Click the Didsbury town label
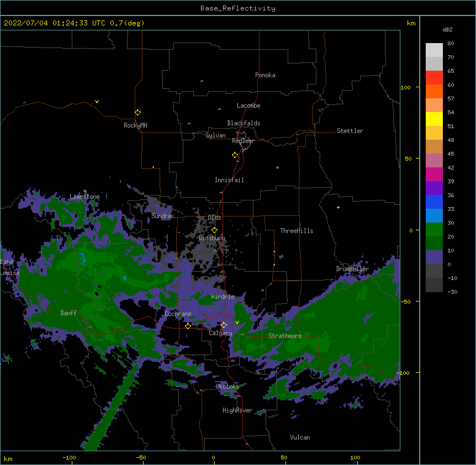This screenshot has height=465, width=476. click(x=212, y=238)
